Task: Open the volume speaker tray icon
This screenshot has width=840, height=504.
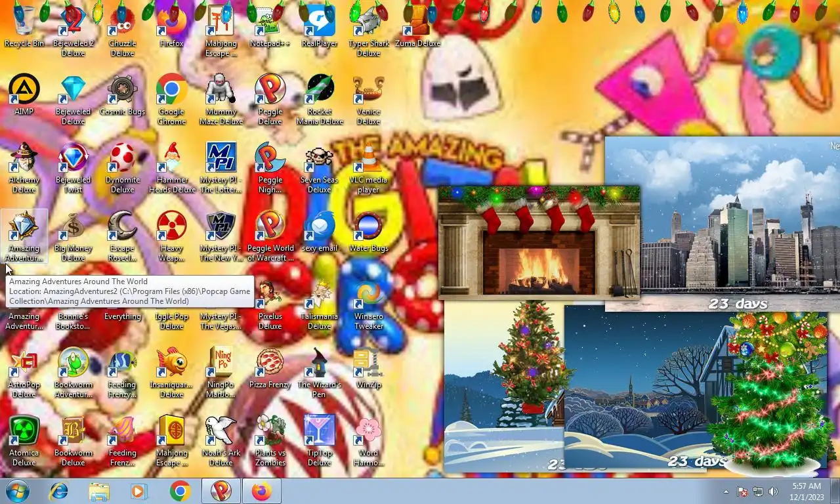Action: point(773,492)
